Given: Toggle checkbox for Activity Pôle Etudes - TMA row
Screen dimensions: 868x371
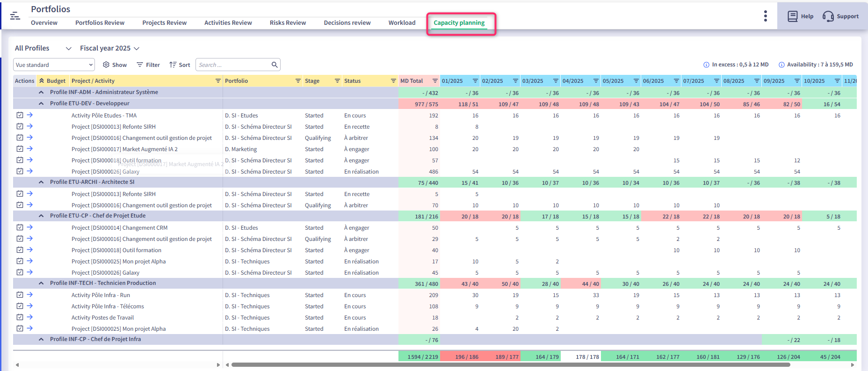Looking at the screenshot, I should point(20,115).
